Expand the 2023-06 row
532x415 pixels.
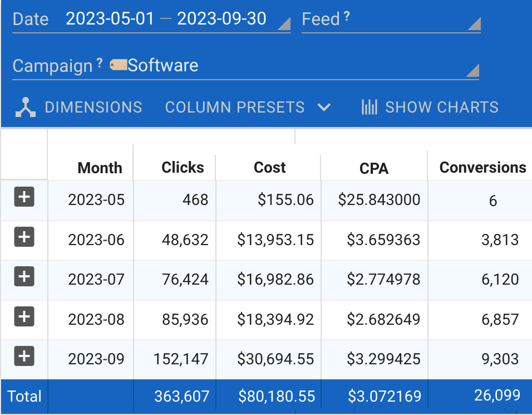click(24, 237)
